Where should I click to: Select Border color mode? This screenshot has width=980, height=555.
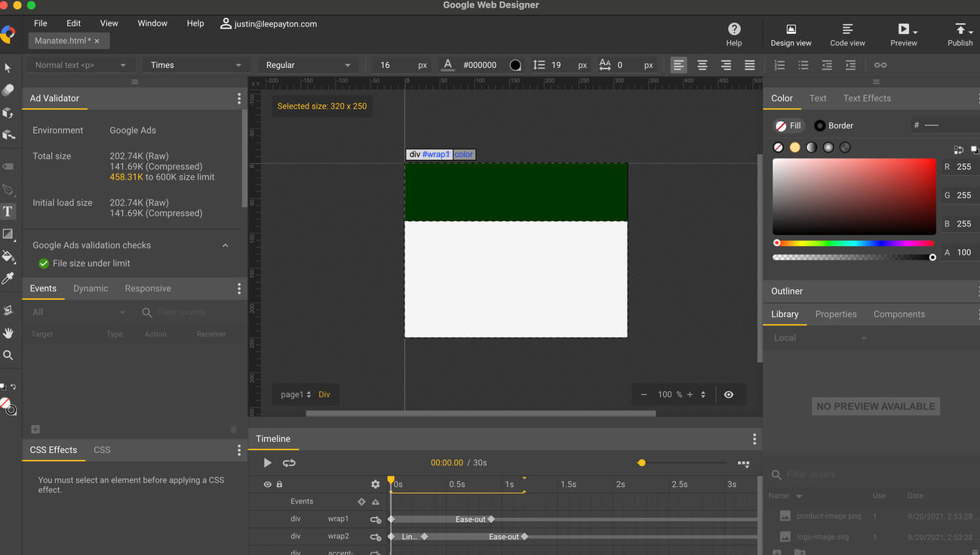pyautogui.click(x=834, y=125)
